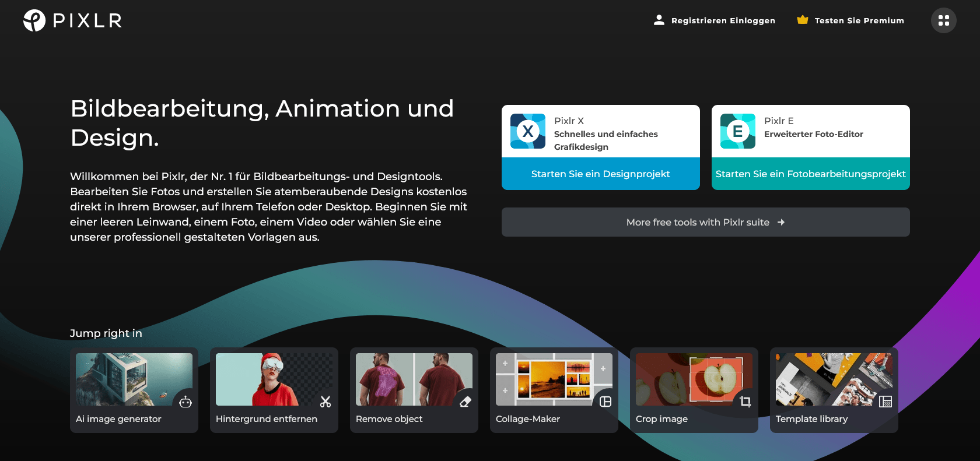Click the PIXLR wordmark text
This screenshot has height=461, width=980.
(x=87, y=21)
